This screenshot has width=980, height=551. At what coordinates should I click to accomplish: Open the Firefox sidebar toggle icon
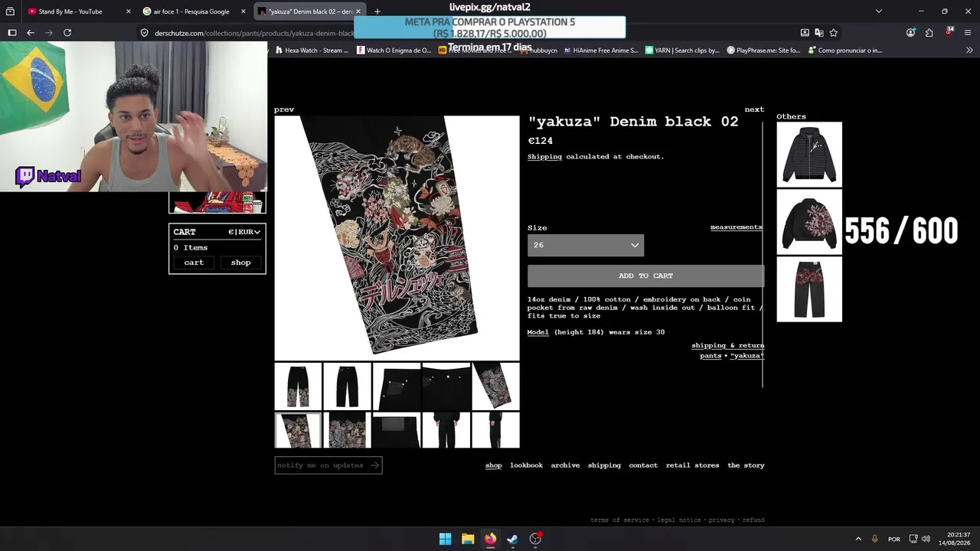12,33
